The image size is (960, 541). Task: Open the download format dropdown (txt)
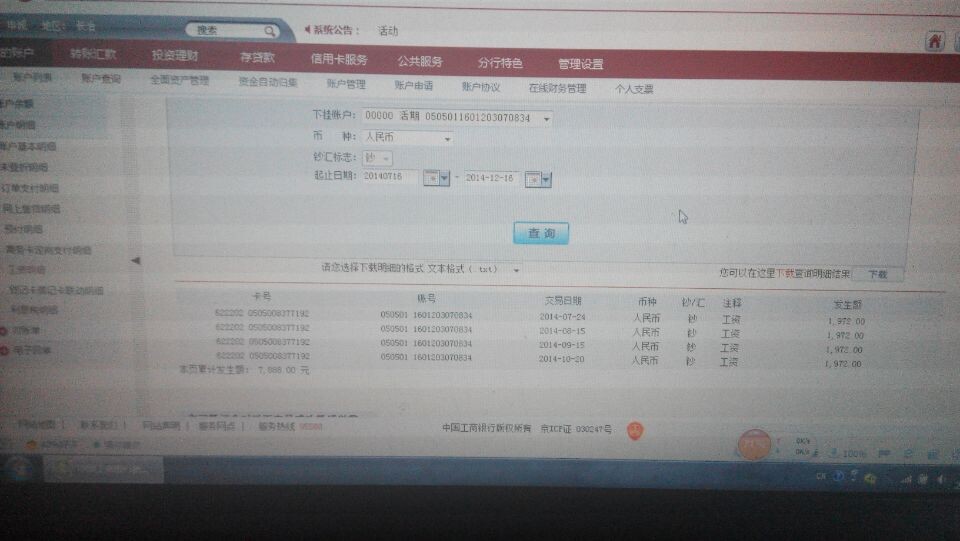tap(516, 270)
